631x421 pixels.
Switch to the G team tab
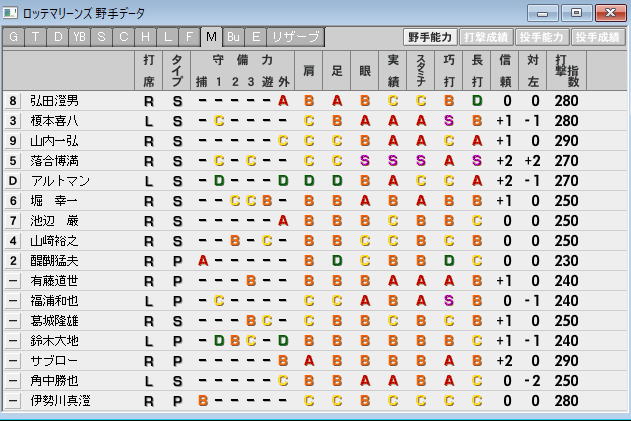13,37
